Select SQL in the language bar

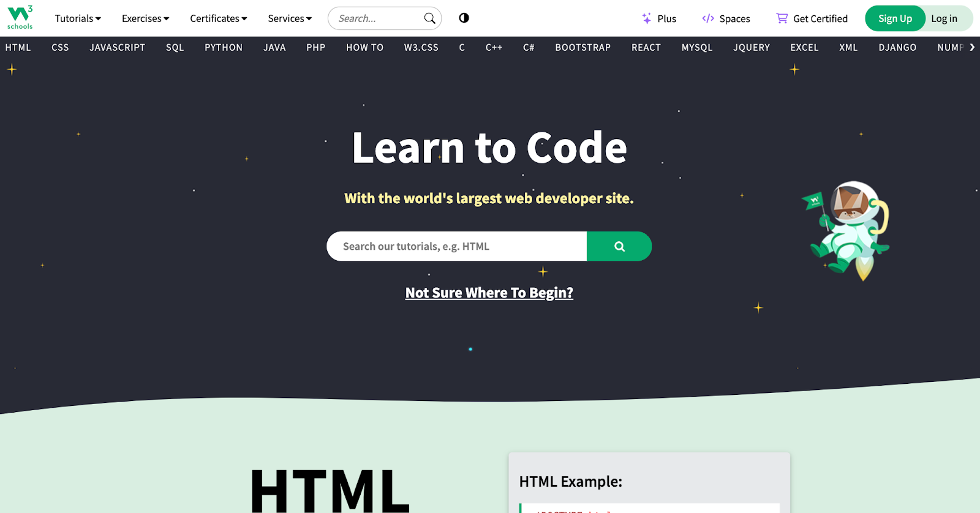tap(175, 47)
